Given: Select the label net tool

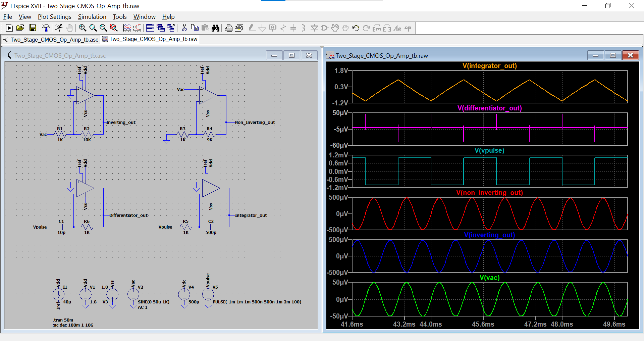Looking at the screenshot, I should (x=272, y=28).
